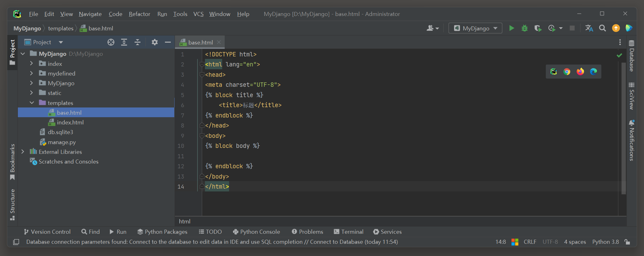Open the JetBrains Toolbox-style colorful icon
The image size is (644, 256).
coord(629,28)
